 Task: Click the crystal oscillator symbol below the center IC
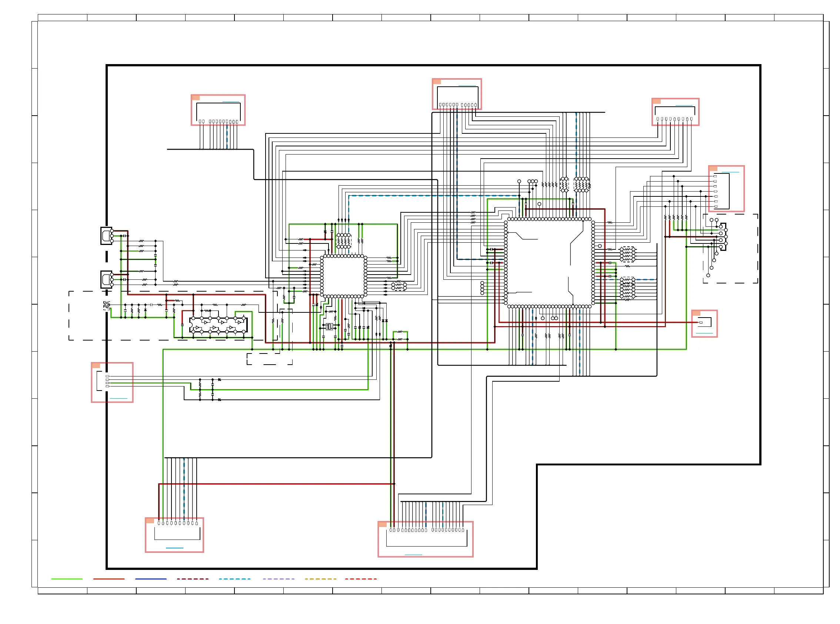pyautogui.click(x=330, y=326)
